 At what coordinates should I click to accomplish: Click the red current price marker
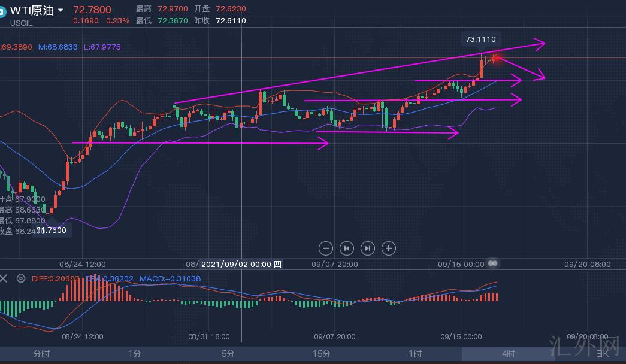coord(495,57)
